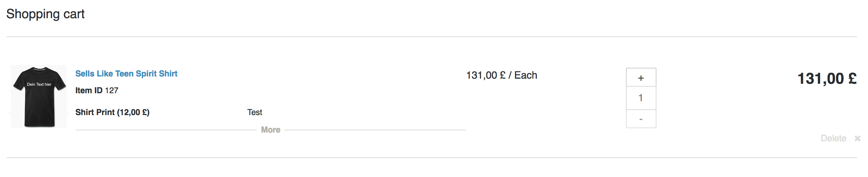Image resolution: width=868 pixels, height=177 pixels.
Task: Click the Dein Text hier print on the shirt
Action: click(39, 84)
